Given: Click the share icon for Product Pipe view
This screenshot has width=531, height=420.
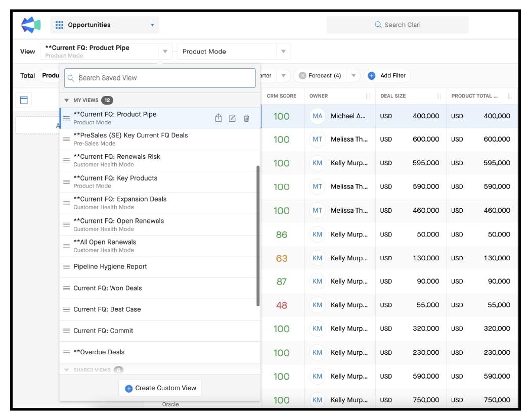Looking at the screenshot, I should pos(218,118).
